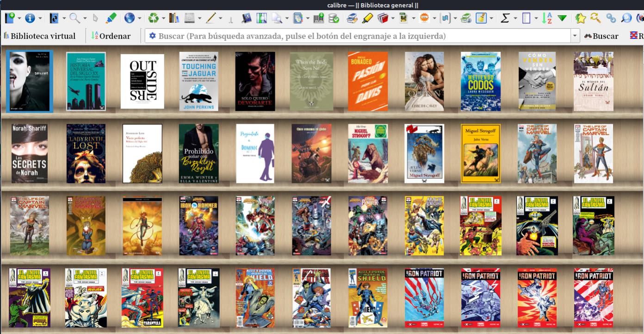Expand the dropdown arrow beside Add books

click(x=19, y=19)
